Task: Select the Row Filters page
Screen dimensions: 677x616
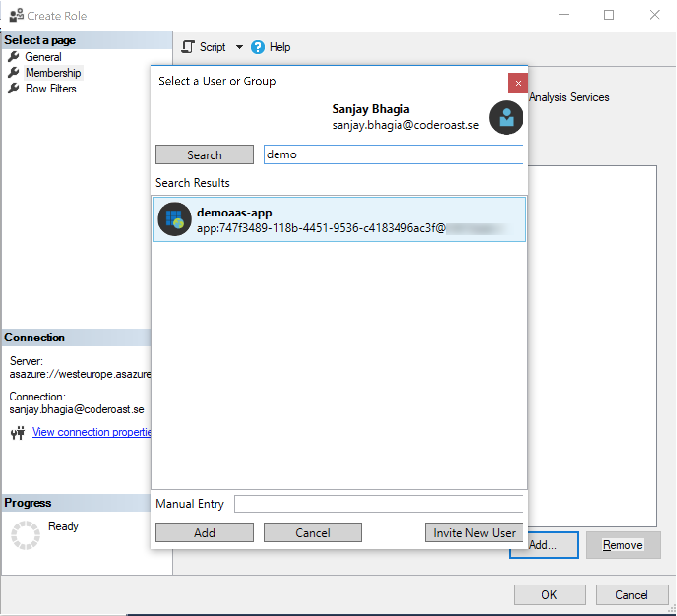Action: [51, 89]
